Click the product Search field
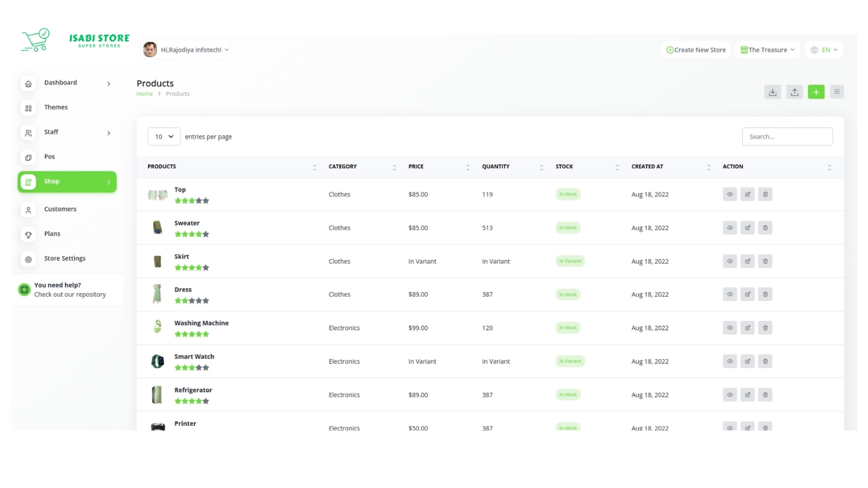 pos(787,137)
